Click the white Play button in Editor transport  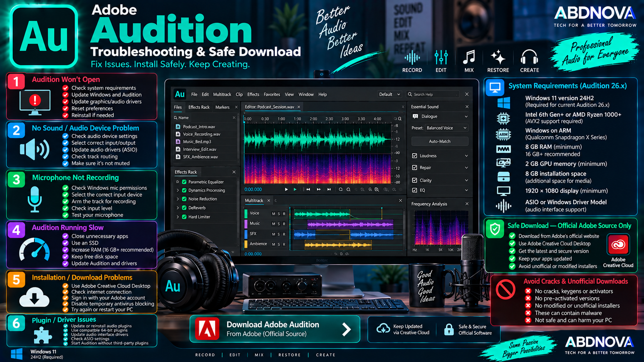point(286,189)
